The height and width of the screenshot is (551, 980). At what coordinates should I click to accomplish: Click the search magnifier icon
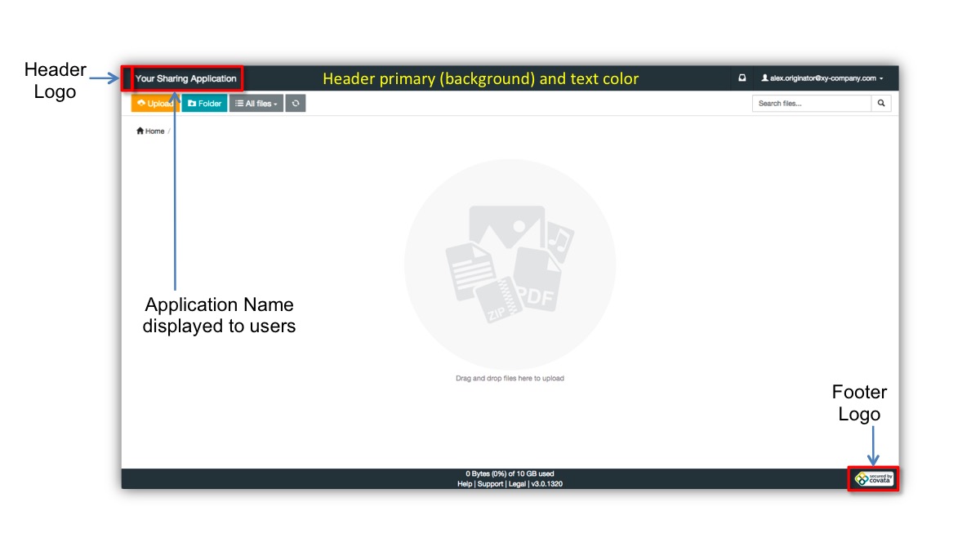[x=881, y=104]
